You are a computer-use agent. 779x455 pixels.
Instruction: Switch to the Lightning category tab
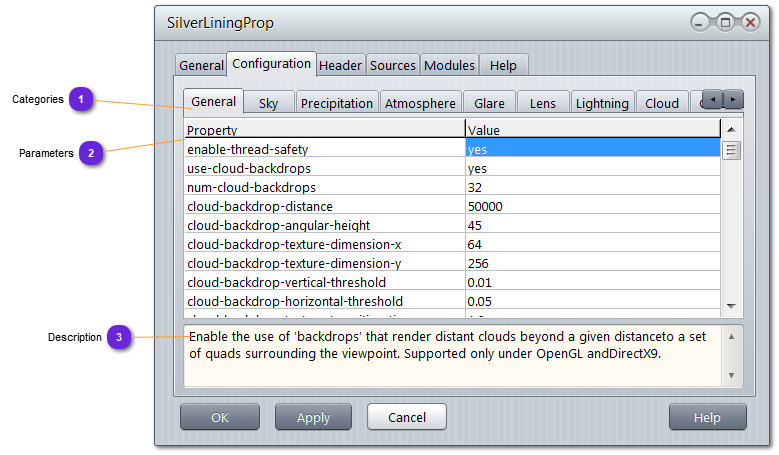click(x=602, y=103)
